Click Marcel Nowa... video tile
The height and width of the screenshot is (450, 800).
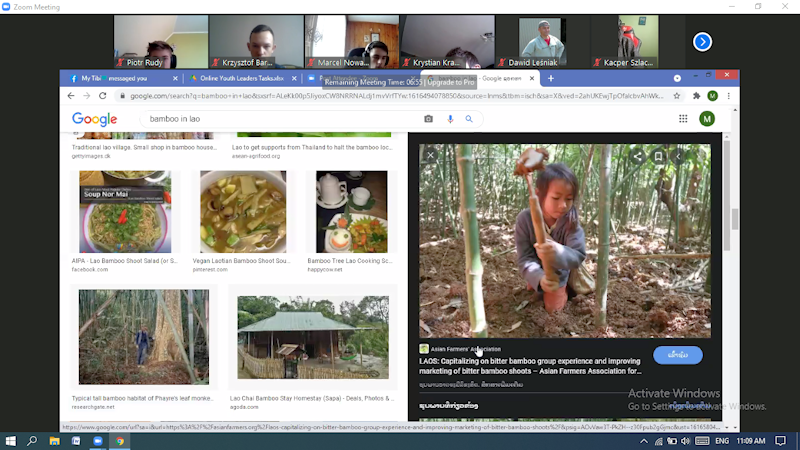point(352,42)
